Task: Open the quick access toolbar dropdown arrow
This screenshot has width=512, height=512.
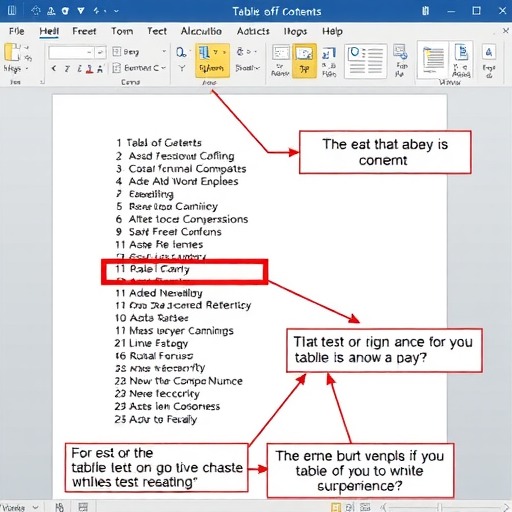Action: pos(116,11)
